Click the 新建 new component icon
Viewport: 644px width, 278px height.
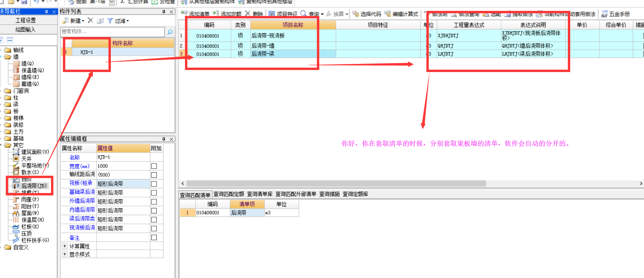coord(65,21)
